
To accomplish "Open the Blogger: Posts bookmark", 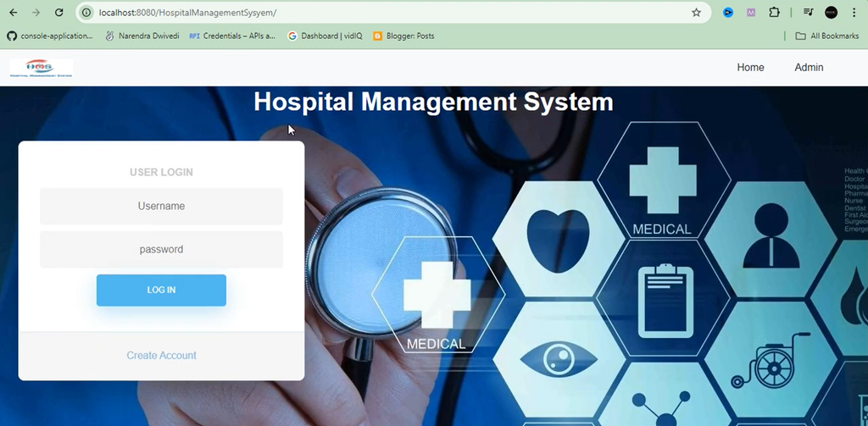I will [403, 36].
